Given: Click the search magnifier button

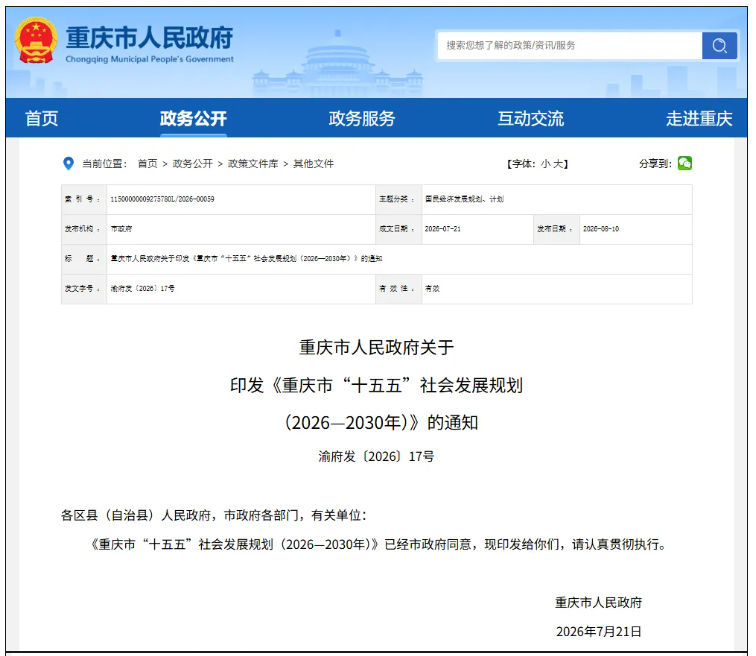Looking at the screenshot, I should (x=719, y=45).
